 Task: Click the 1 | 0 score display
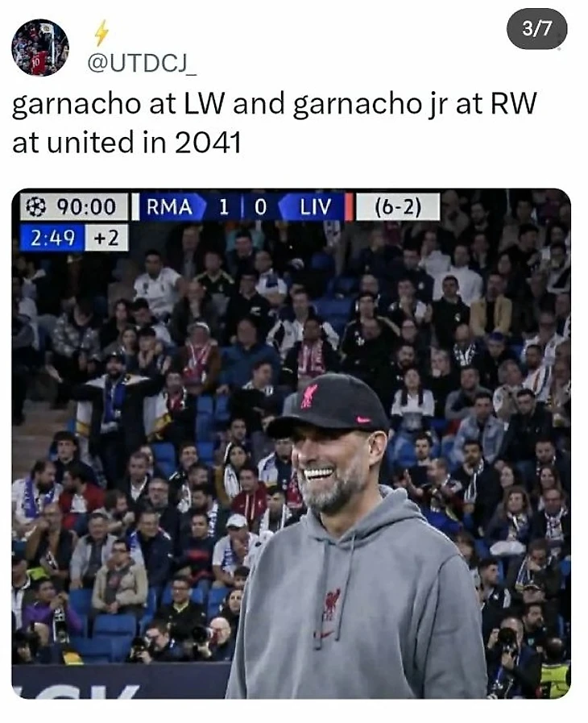pos(242,206)
